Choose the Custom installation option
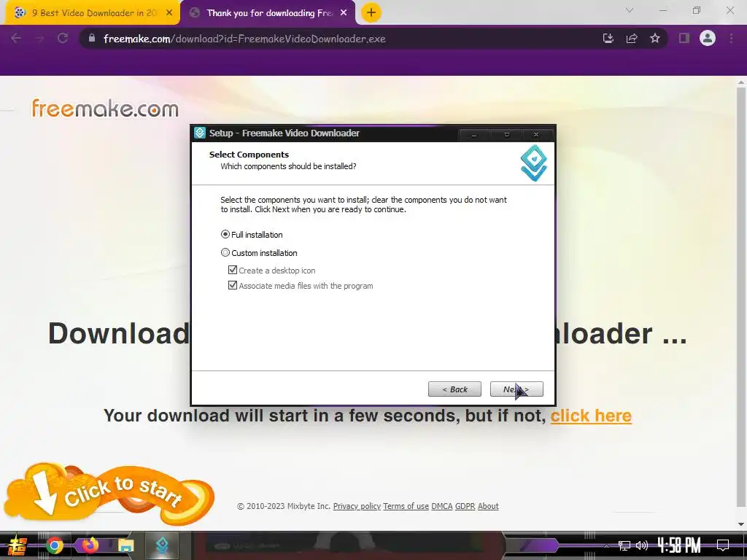The height and width of the screenshot is (560, 747). click(x=225, y=252)
